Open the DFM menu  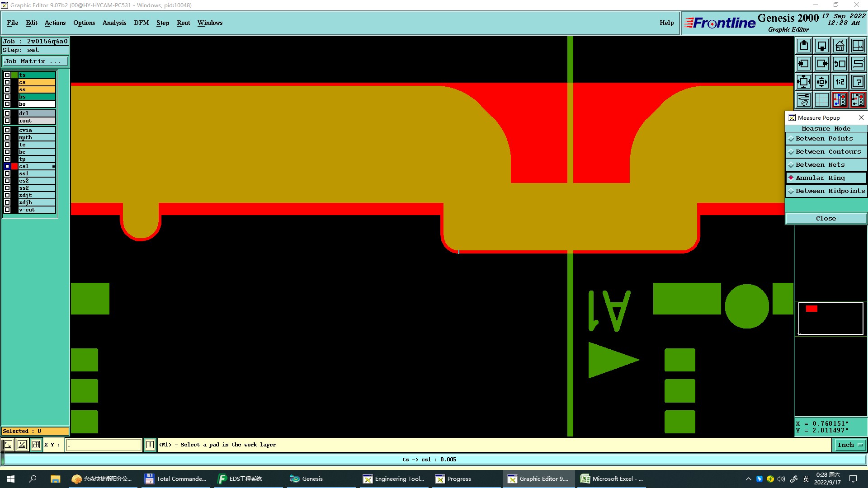pos(141,23)
